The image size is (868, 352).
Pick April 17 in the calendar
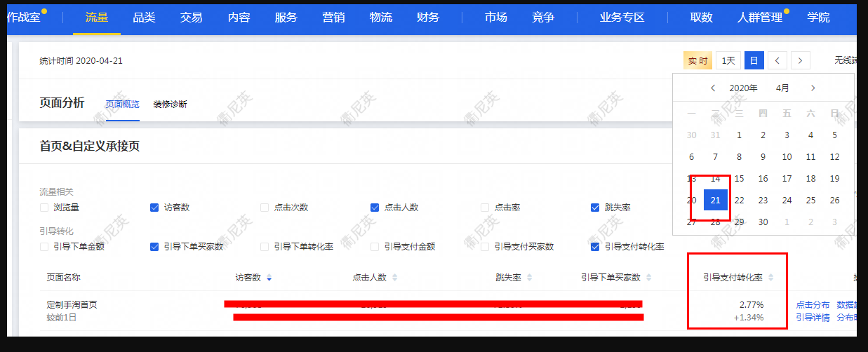coord(787,178)
